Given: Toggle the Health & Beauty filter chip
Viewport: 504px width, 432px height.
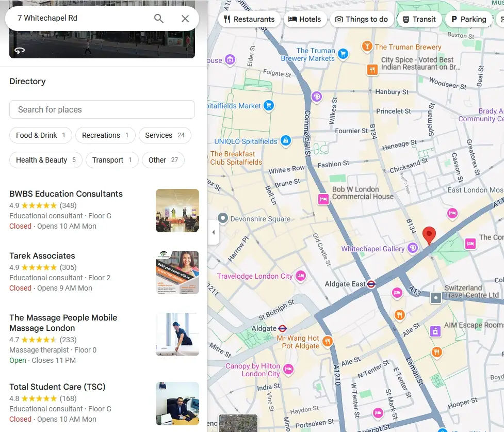Looking at the screenshot, I should click(45, 160).
